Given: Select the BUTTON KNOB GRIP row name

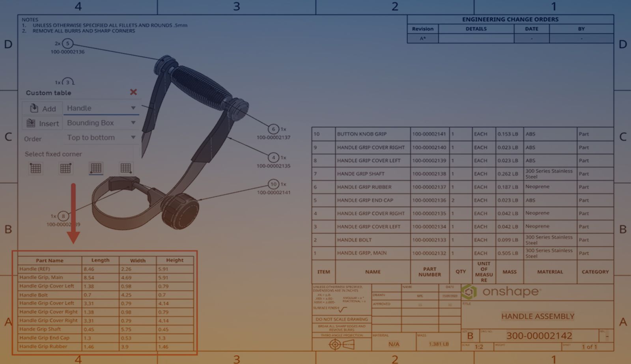Looking at the screenshot, I should coord(362,134).
